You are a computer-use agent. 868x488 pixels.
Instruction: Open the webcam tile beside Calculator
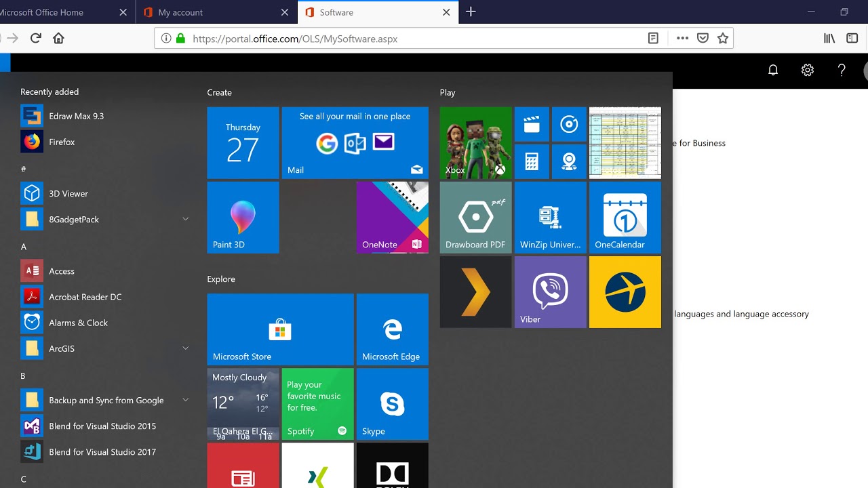tap(569, 161)
